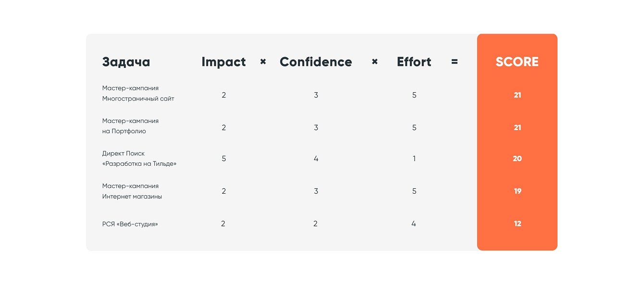644x285 pixels.
Task: Select the "РСЯ «Веб-студия»" task label
Action: (x=130, y=224)
